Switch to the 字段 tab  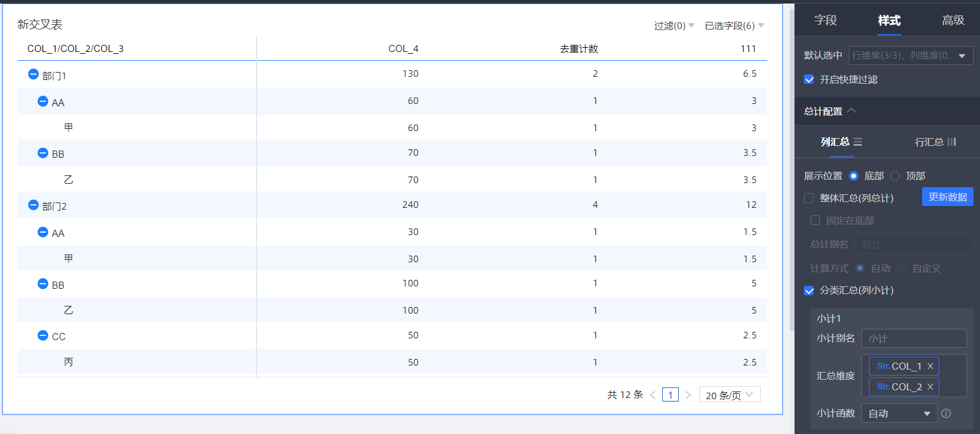tap(825, 21)
